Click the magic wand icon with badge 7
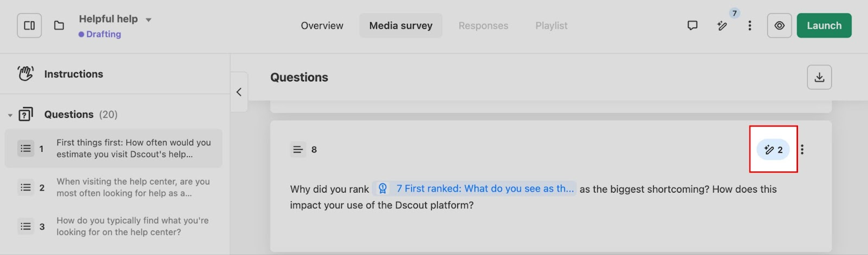The height and width of the screenshot is (255, 868). (x=722, y=25)
